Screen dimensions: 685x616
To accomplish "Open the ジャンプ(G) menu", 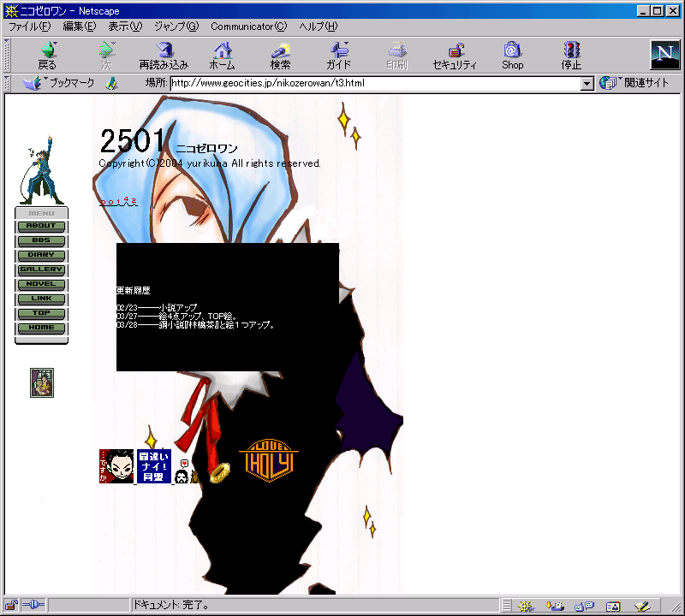I will click(x=176, y=27).
